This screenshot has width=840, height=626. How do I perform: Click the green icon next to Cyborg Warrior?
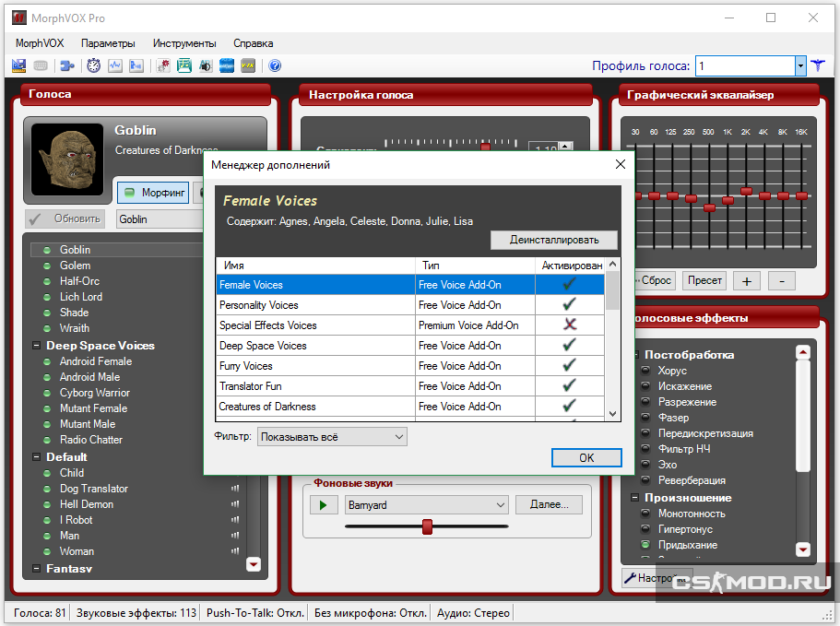(47, 393)
